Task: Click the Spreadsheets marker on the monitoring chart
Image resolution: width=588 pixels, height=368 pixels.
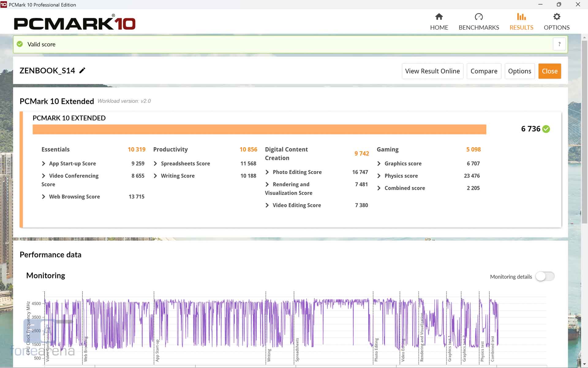Action: coord(297,350)
